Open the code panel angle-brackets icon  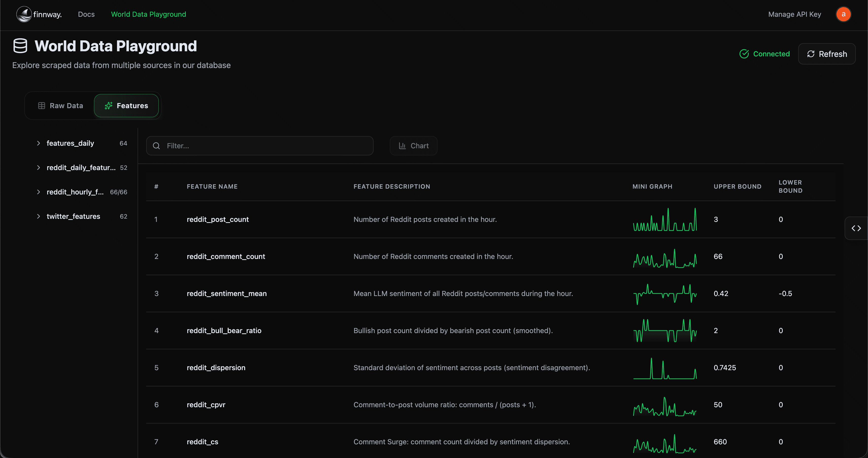[856, 228]
